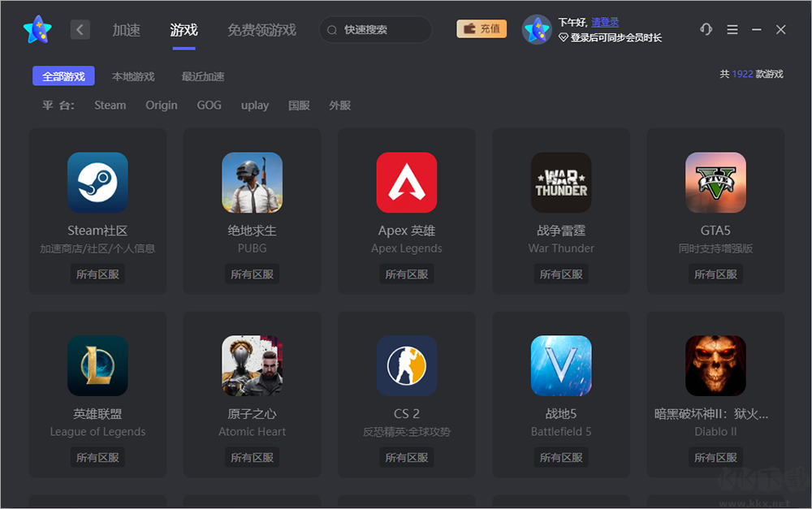This screenshot has width=812, height=509.
Task: Open the War Thunder icon
Action: point(561,183)
